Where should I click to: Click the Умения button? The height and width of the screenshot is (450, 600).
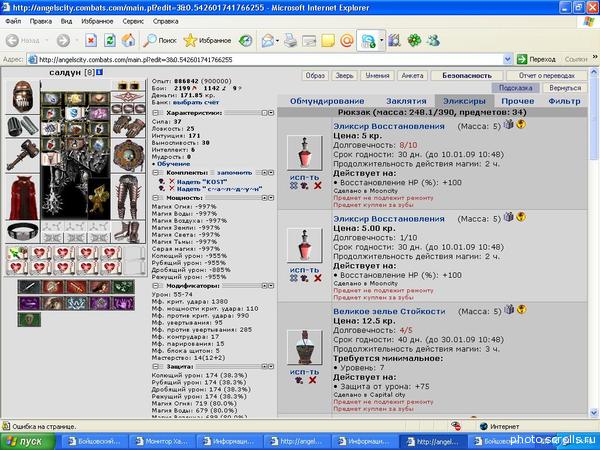377,75
